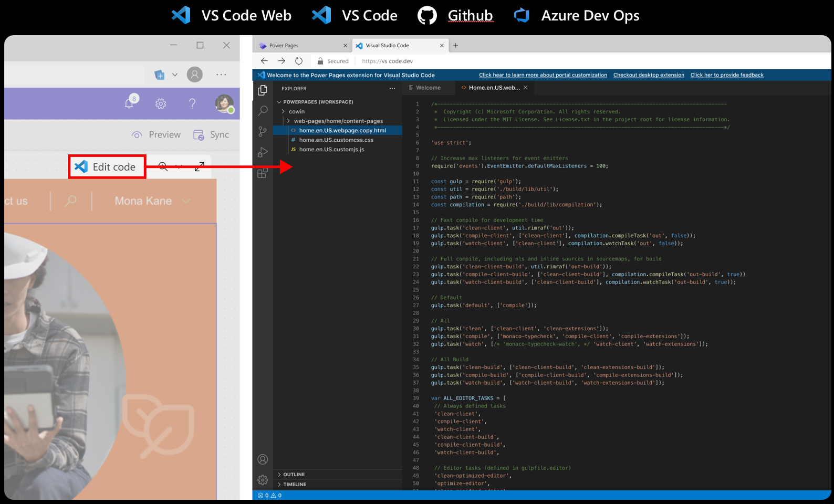Open the Explorer view in activity bar
The width and height of the screenshot is (834, 504).
pos(263,90)
